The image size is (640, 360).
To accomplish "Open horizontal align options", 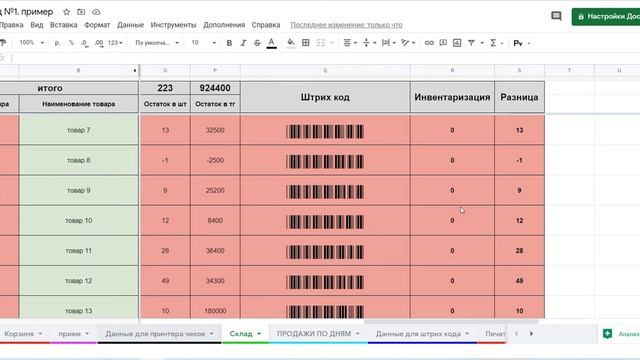I will point(350,42).
